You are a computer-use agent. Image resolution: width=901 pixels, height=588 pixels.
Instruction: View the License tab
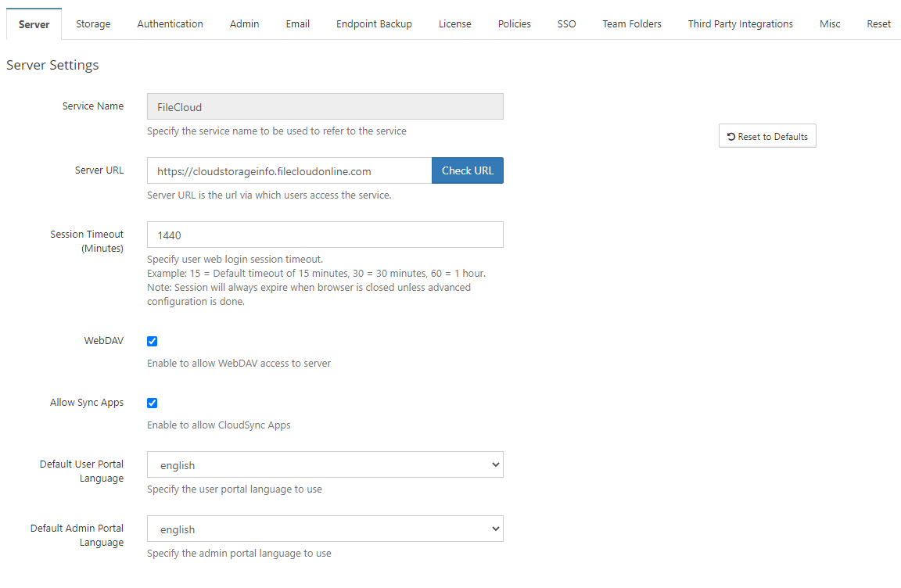[x=454, y=23]
